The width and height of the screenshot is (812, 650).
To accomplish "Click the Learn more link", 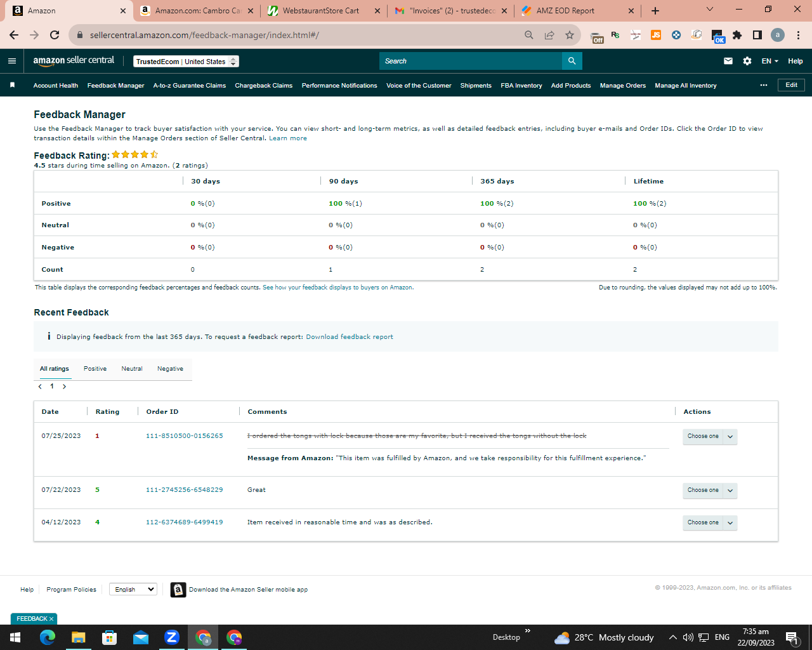I will 288,138.
